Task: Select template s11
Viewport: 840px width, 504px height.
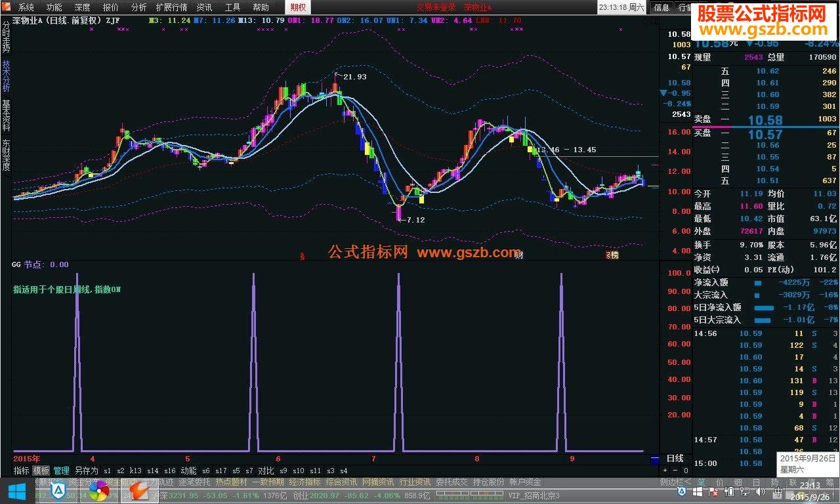Action: [x=316, y=471]
